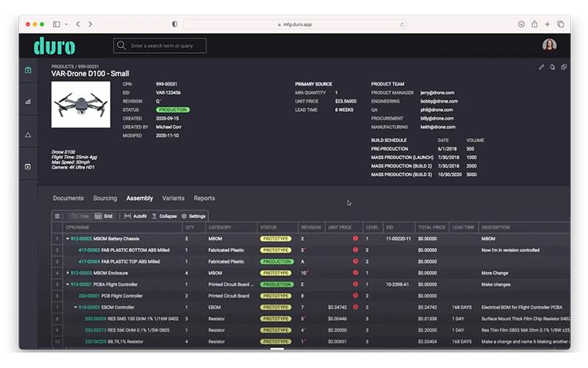Screen dimensions: 588x368
Task: Expand the 912-00003 MBOM Enclosure row
Action: 68,272
